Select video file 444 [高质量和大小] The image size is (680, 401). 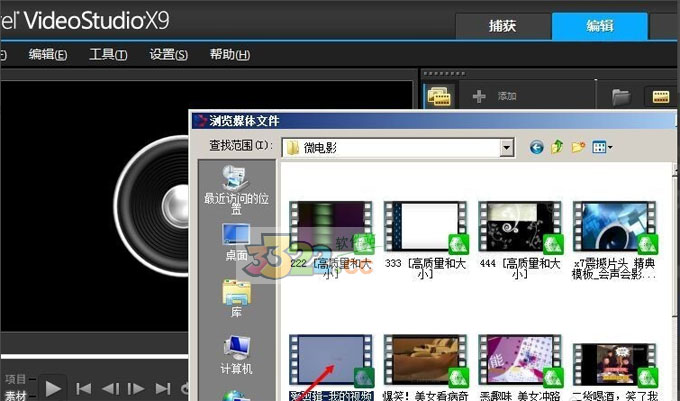pos(520,240)
